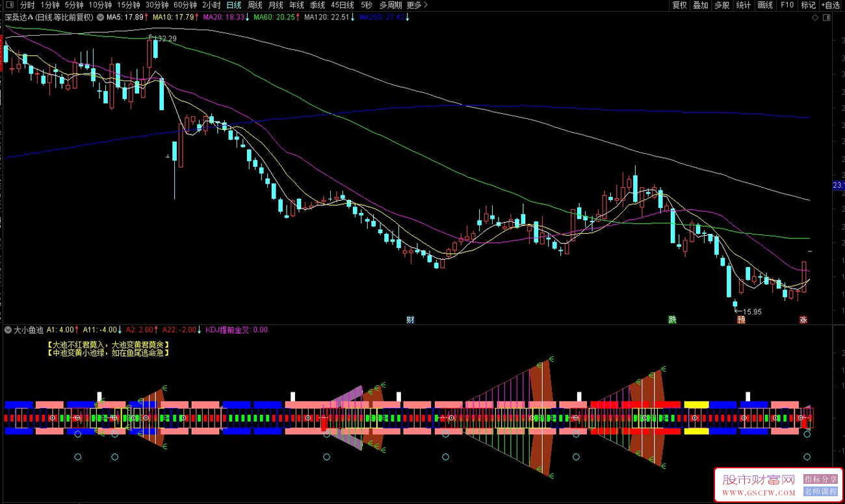Select the 15分钟 period
Viewport: 845px width, 504px height.
(x=129, y=5)
